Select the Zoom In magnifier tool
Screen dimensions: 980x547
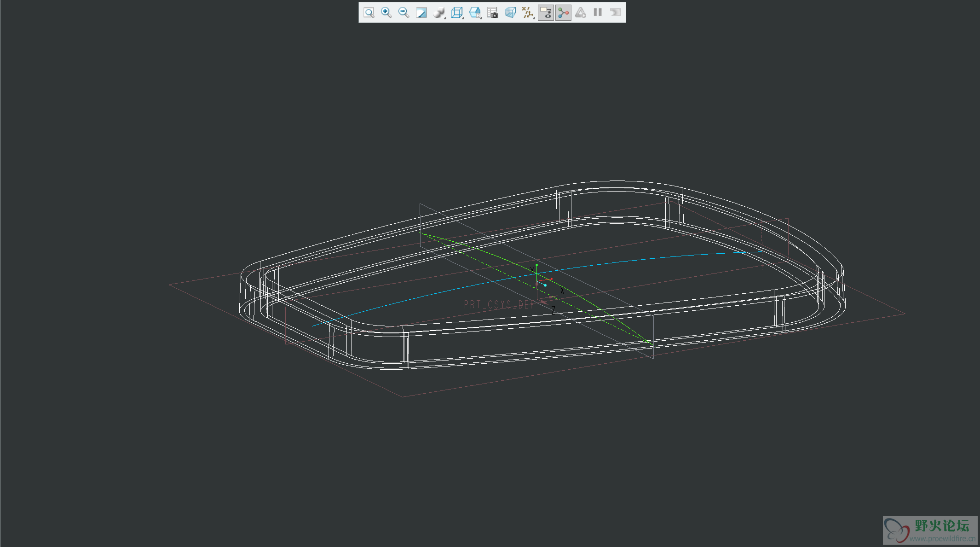pos(386,12)
